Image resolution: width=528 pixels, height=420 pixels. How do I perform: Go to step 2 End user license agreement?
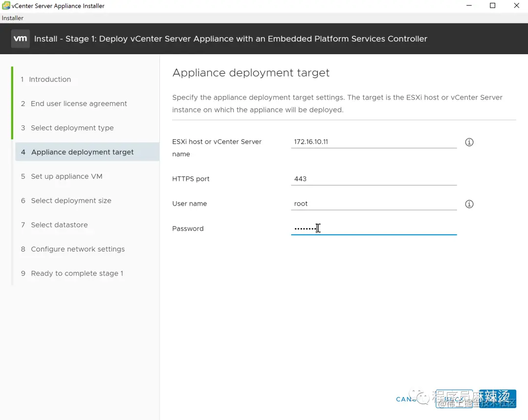point(74,104)
